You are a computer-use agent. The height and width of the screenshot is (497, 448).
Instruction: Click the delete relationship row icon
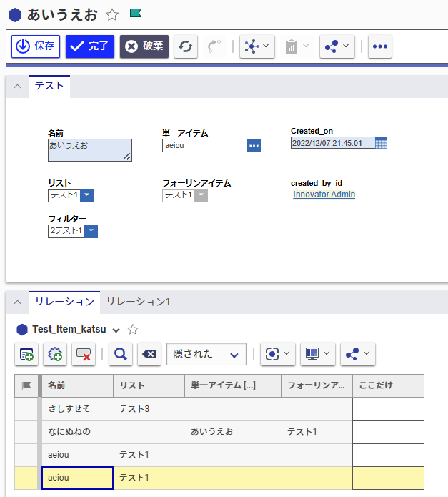click(x=84, y=354)
